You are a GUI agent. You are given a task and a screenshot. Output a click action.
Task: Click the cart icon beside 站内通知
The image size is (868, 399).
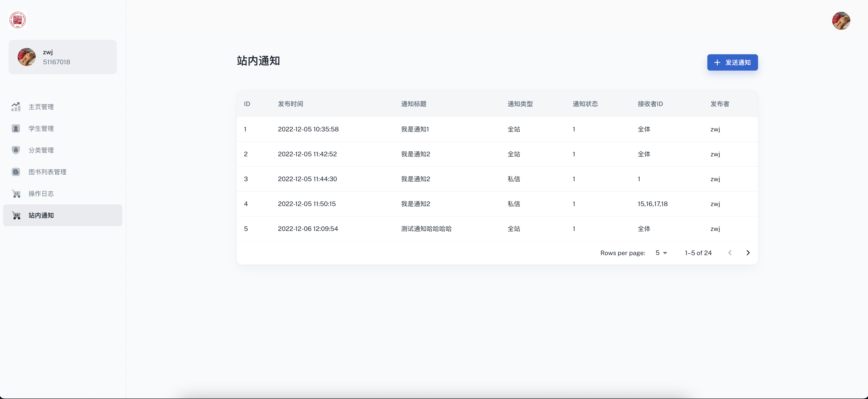point(16,215)
